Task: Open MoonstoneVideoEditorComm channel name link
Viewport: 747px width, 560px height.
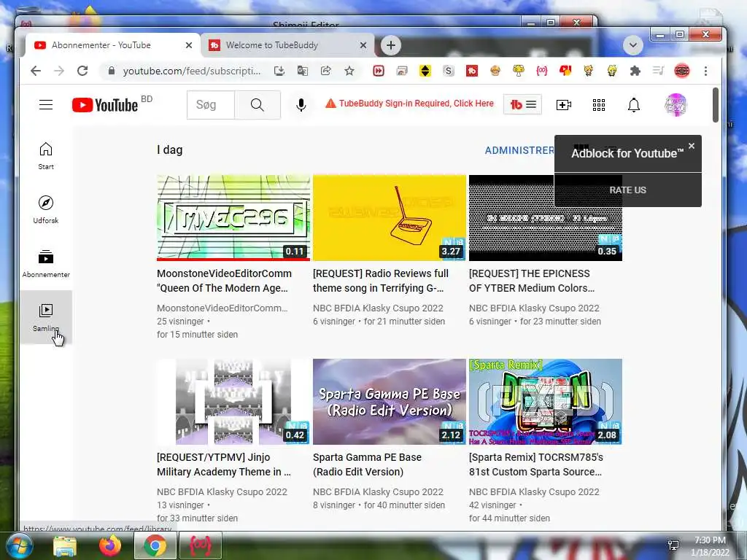Action: click(222, 308)
